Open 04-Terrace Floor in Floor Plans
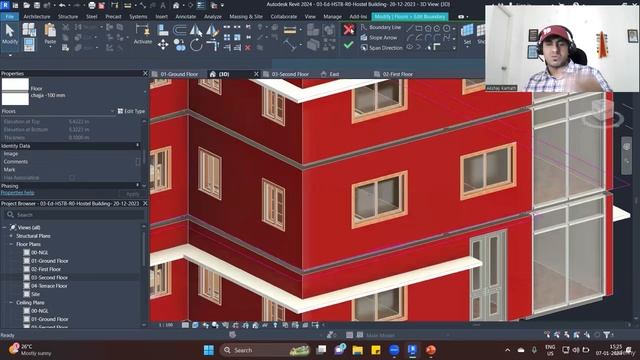 click(x=49, y=286)
